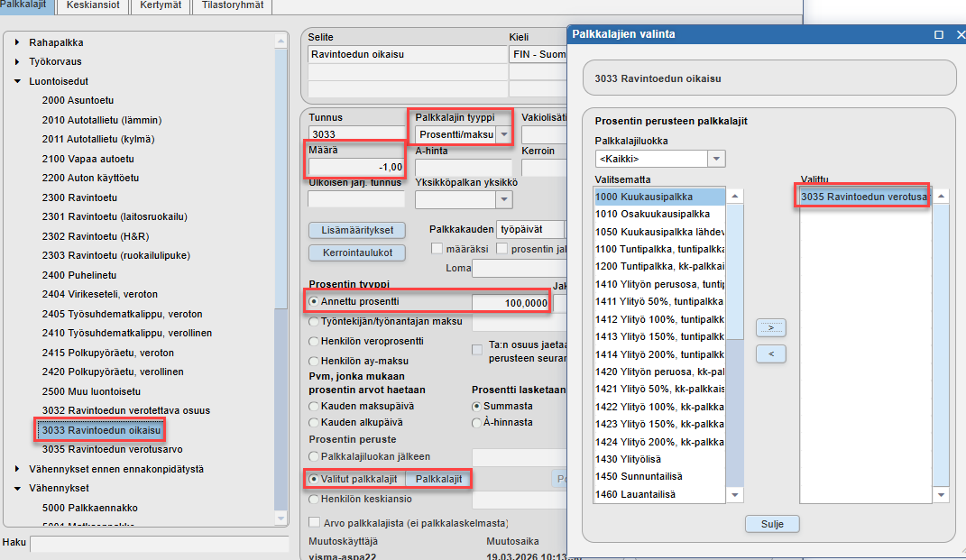Click Valitsematta list scroll-down arrow
This screenshot has width=966, height=560.
point(734,495)
